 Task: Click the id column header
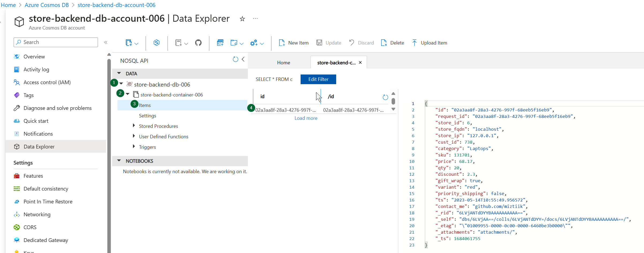pos(262,96)
